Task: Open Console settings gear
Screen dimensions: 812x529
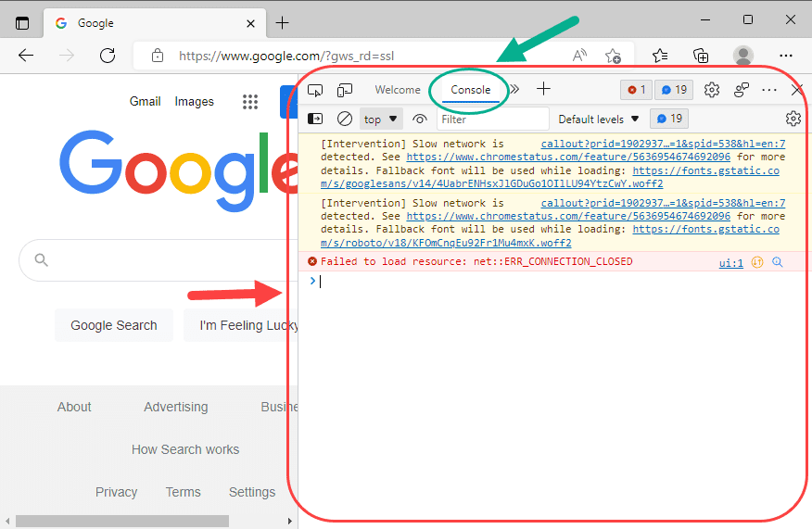Action: (x=793, y=119)
